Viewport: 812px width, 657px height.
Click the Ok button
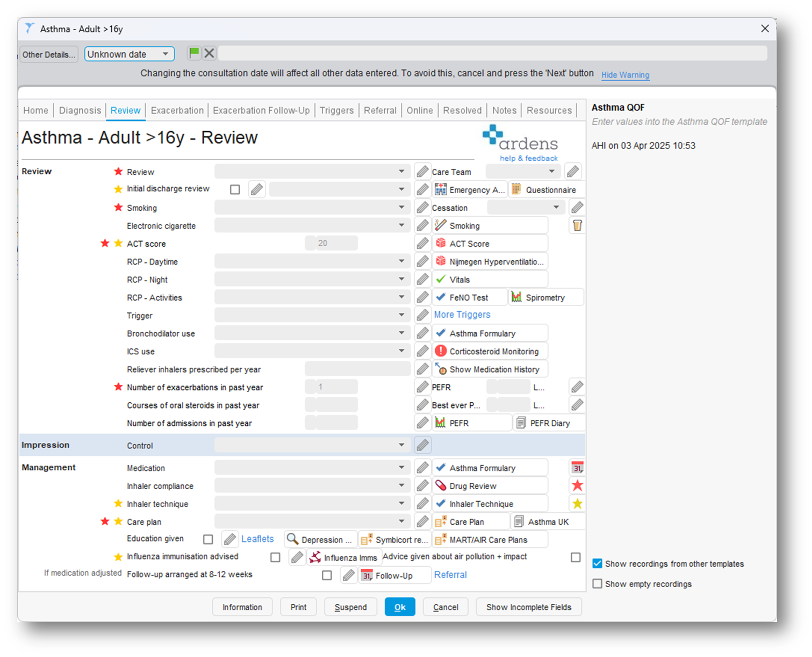[400, 607]
